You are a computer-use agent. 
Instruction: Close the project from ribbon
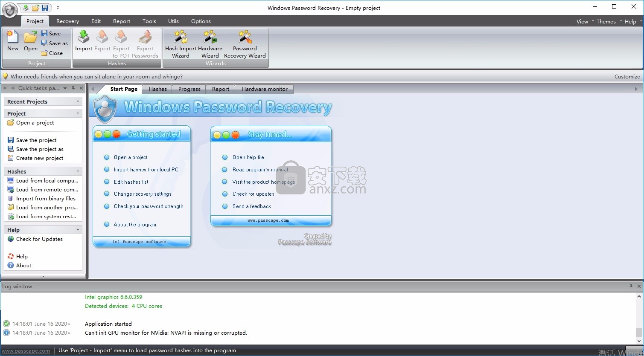pyautogui.click(x=52, y=53)
